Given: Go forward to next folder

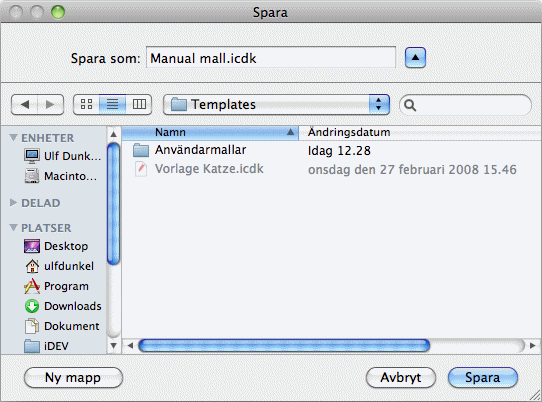Looking at the screenshot, I should pyautogui.click(x=50, y=104).
